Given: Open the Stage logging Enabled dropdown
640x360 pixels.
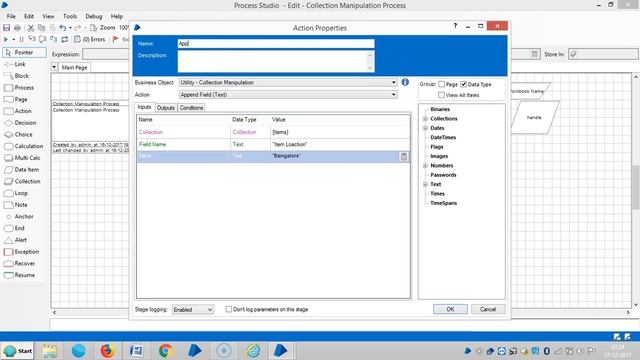Looking at the screenshot, I should [x=193, y=309].
